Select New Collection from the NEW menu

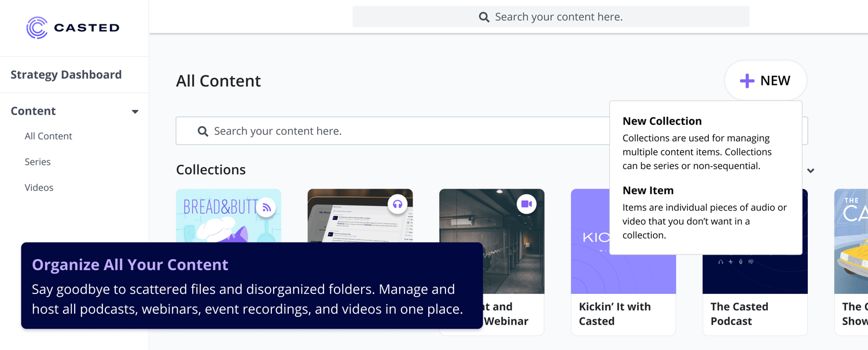pyautogui.click(x=661, y=121)
